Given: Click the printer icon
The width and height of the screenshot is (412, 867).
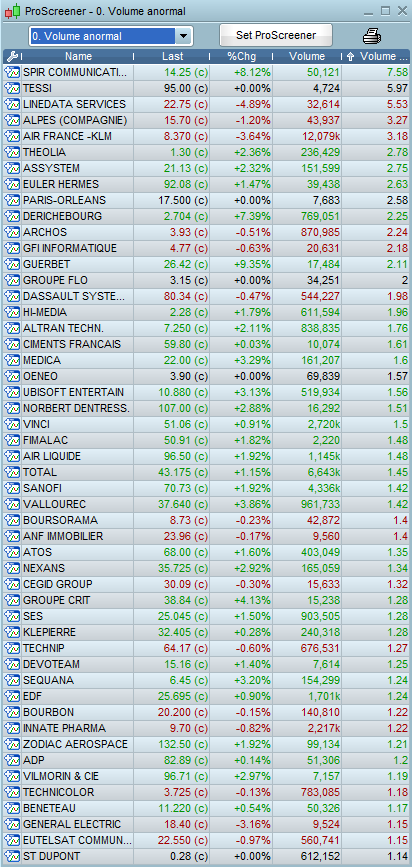Looking at the screenshot, I should [372, 36].
